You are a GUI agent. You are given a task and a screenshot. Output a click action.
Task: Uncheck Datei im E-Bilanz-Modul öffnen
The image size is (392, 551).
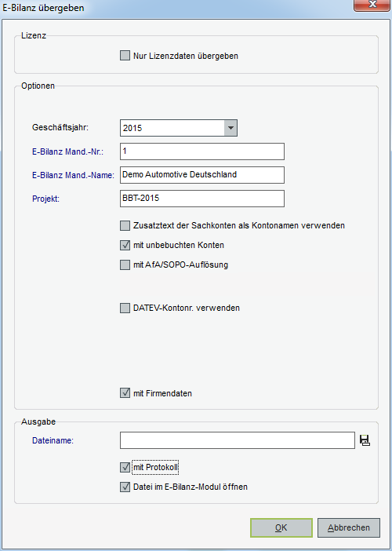[125, 487]
